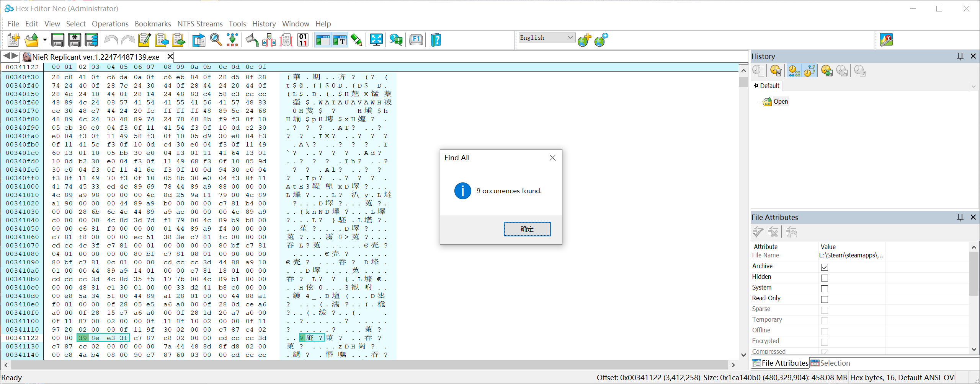Expand the History tab list chevron
980x384 pixels.
[x=973, y=86]
